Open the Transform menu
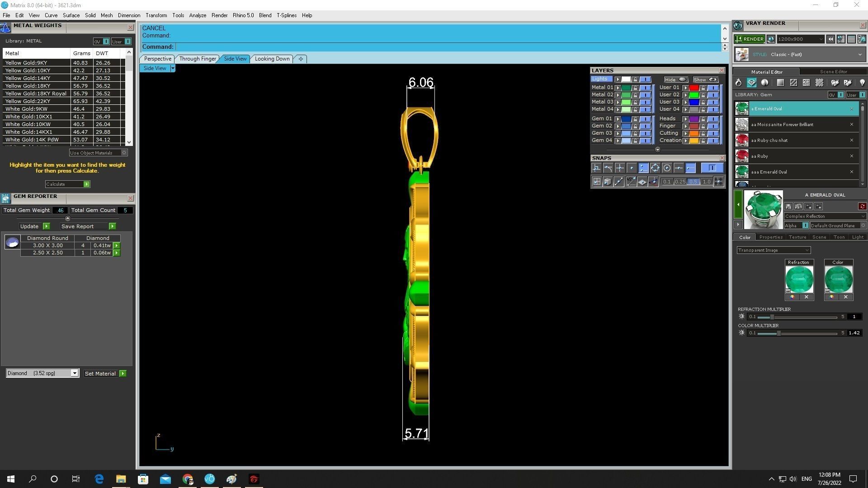The image size is (868, 488). (x=156, y=15)
